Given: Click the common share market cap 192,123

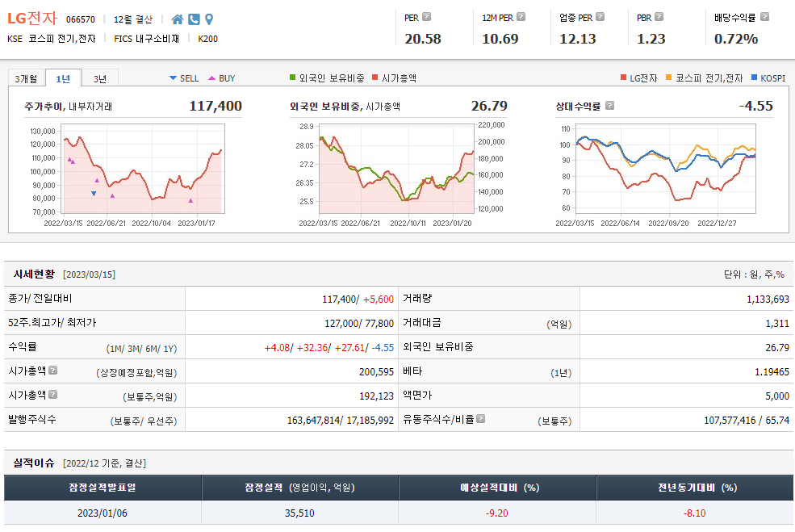Looking at the screenshot, I should [x=377, y=396].
